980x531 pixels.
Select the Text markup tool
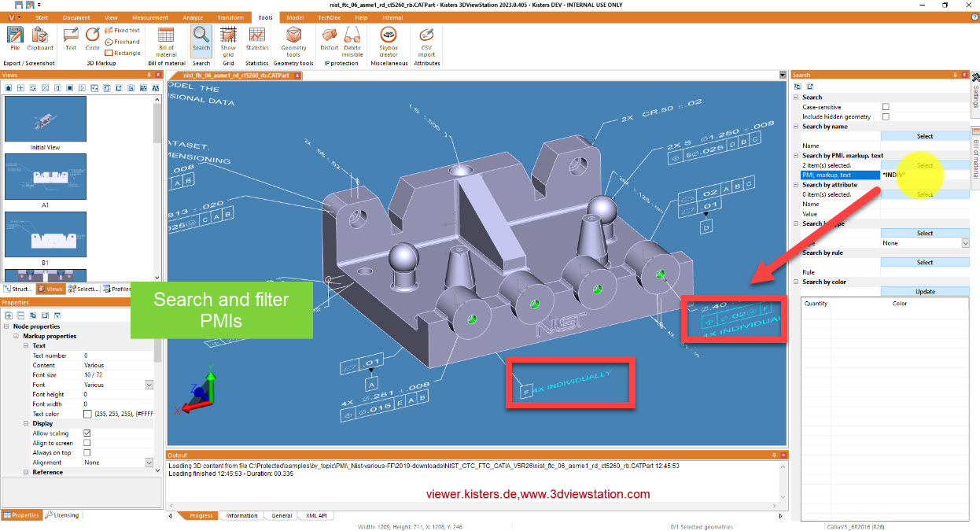click(x=71, y=38)
